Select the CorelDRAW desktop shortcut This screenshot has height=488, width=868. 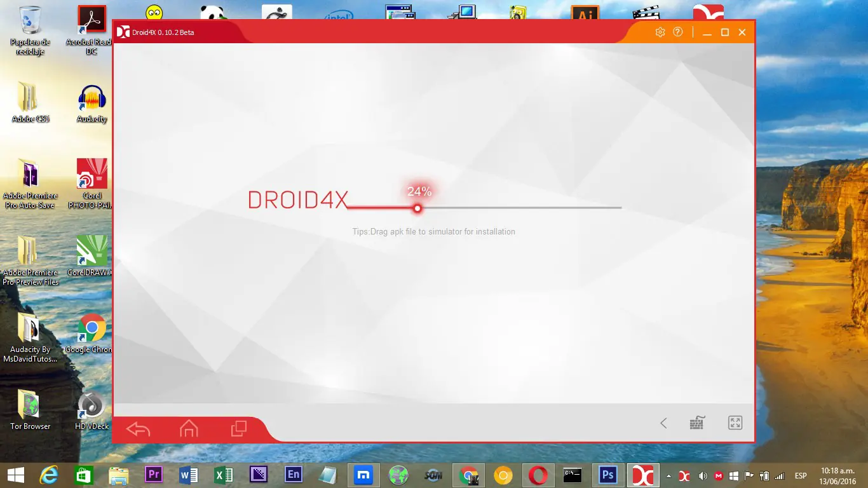[92, 255]
